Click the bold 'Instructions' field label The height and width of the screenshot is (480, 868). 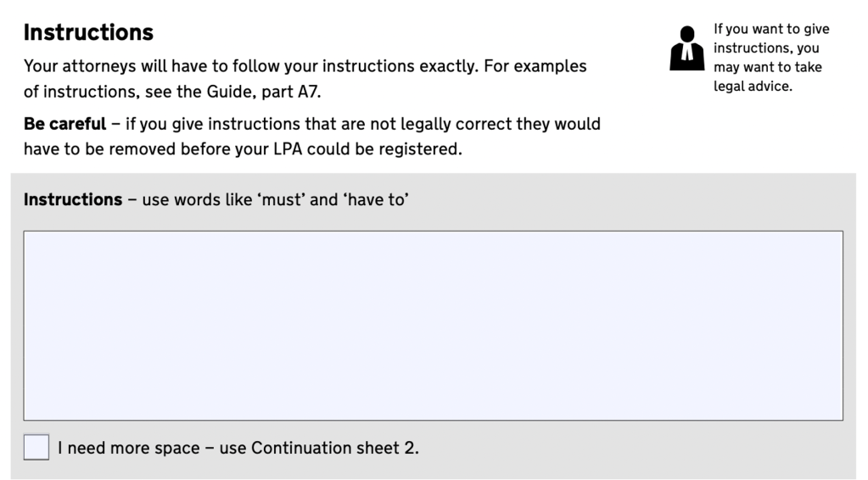[x=73, y=200]
